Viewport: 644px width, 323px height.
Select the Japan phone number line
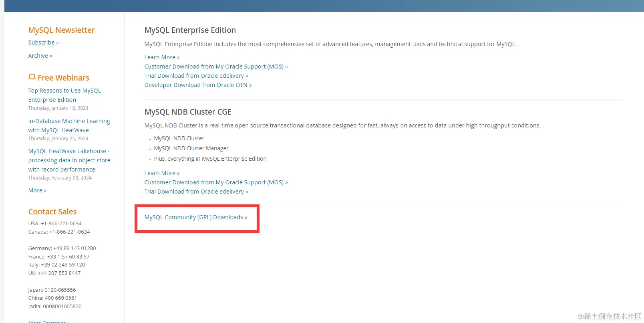pyautogui.click(x=52, y=290)
